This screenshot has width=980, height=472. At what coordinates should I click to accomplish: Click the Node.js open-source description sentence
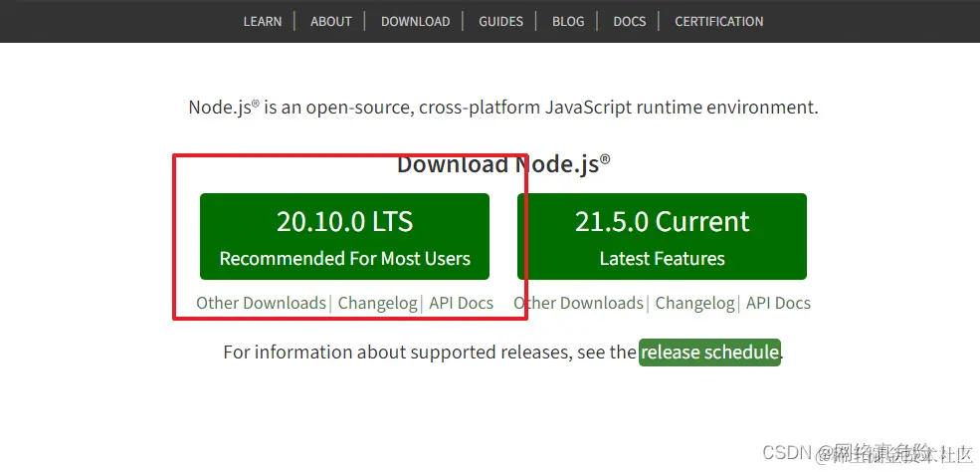point(503,108)
